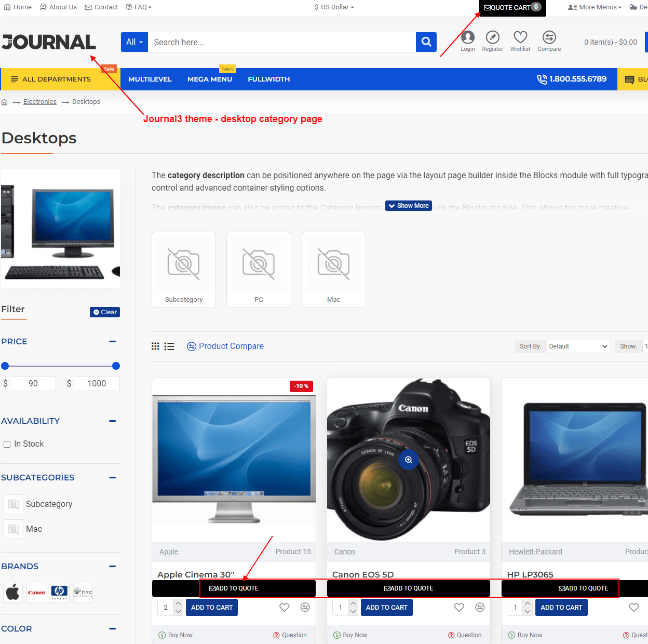Add HP LP3065 to cart
The height and width of the screenshot is (644, 648).
pyautogui.click(x=561, y=608)
